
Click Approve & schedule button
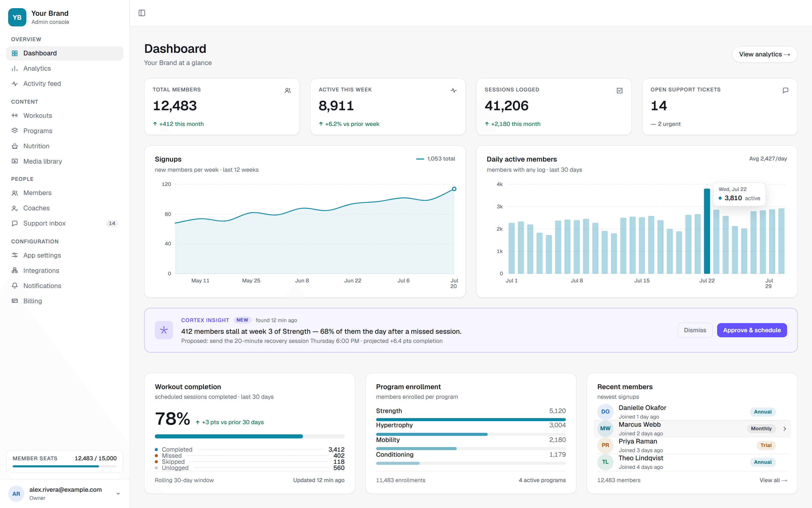[x=752, y=330]
